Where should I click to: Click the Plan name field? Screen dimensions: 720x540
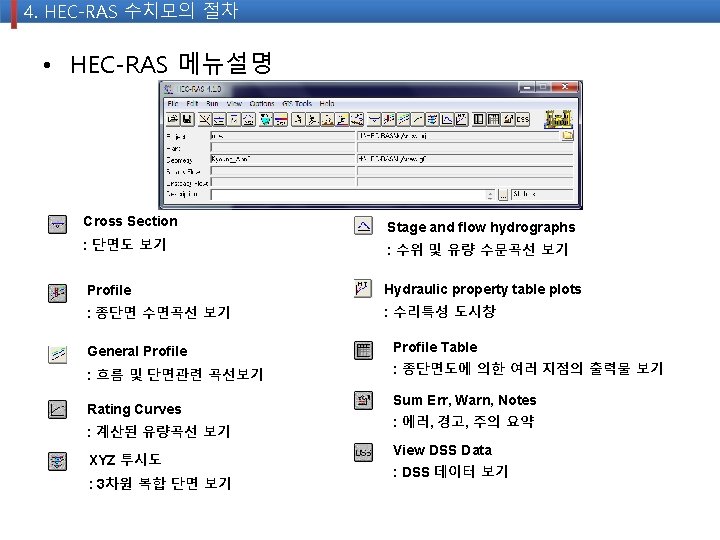click(x=283, y=147)
